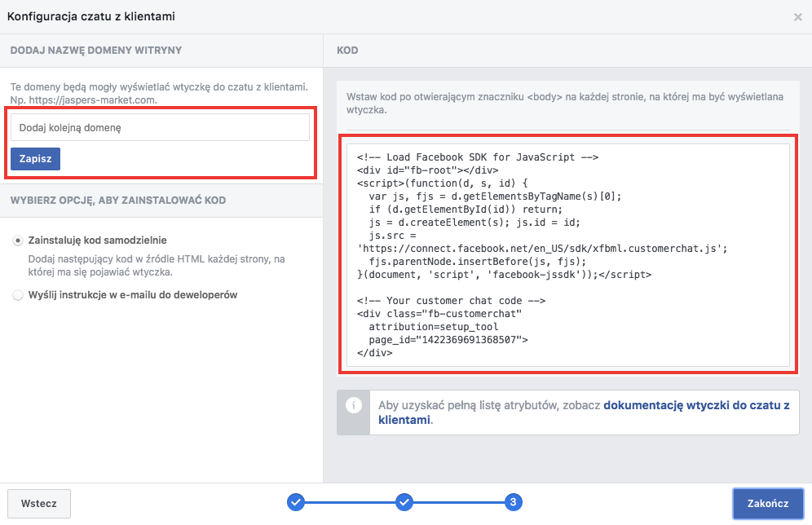Open 'dokumentację wtyczki do czatu z klientami' link
Image resolution: width=812 pixels, height=525 pixels.
[584, 412]
